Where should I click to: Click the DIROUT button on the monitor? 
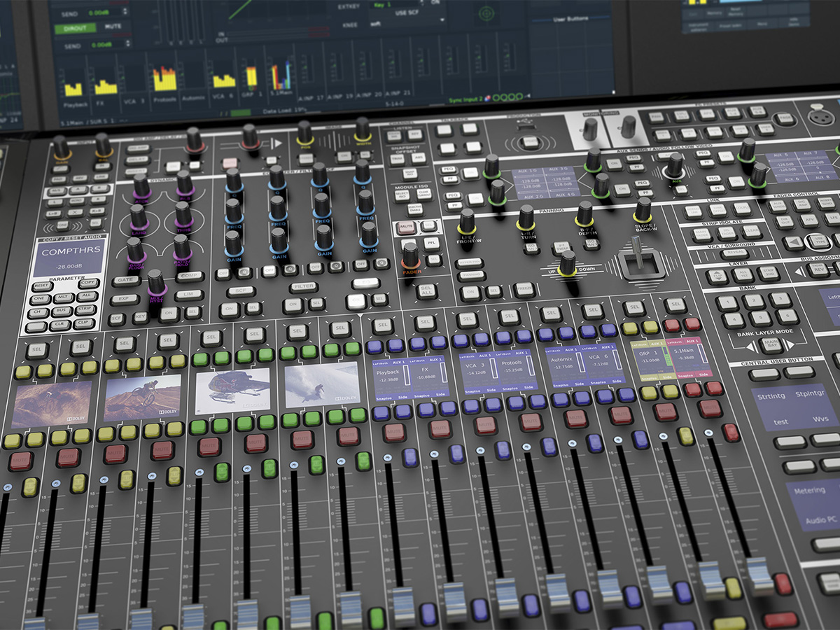pyautogui.click(x=76, y=28)
